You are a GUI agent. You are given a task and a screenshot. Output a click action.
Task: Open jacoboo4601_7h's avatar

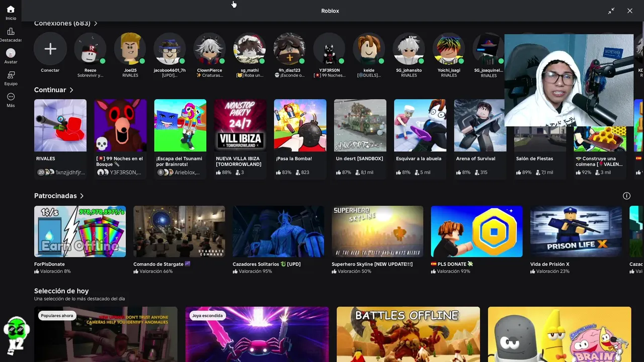coord(170,49)
